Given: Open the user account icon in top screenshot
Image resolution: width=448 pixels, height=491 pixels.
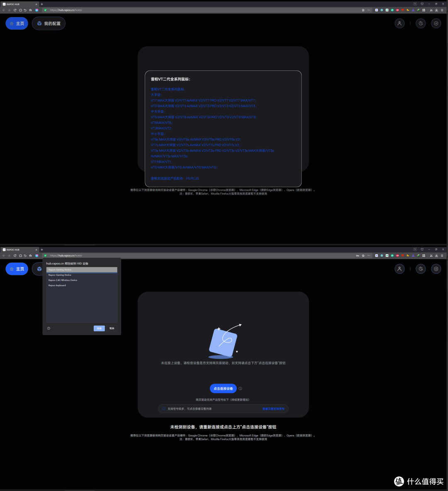Looking at the screenshot, I should (399, 24).
